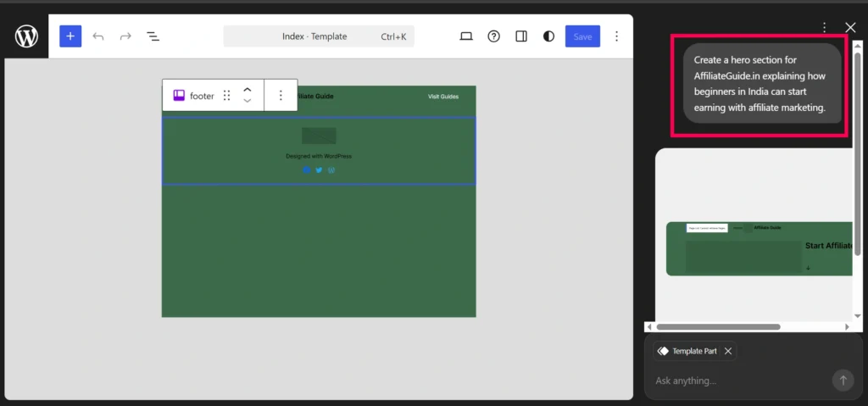Open the Document Overview list view

point(153,36)
